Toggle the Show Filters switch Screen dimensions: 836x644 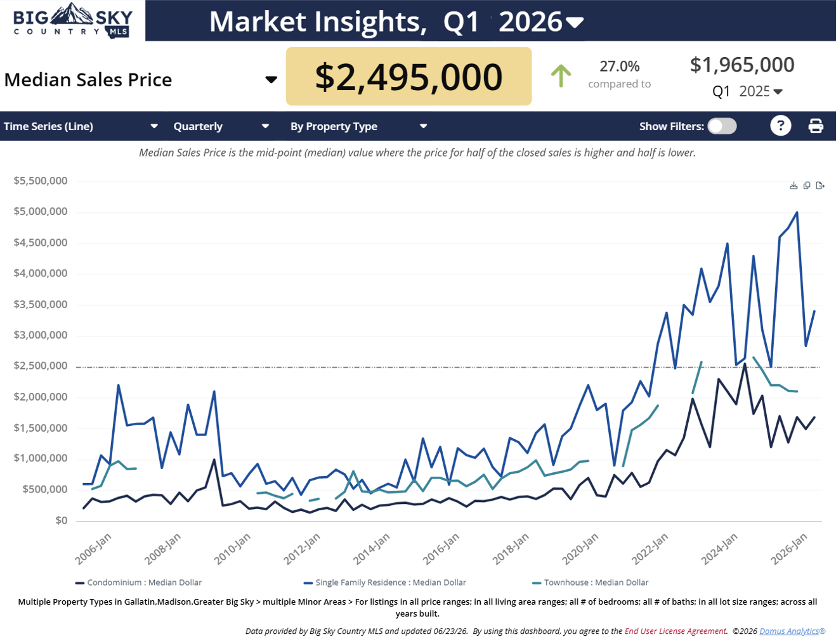pos(722,126)
